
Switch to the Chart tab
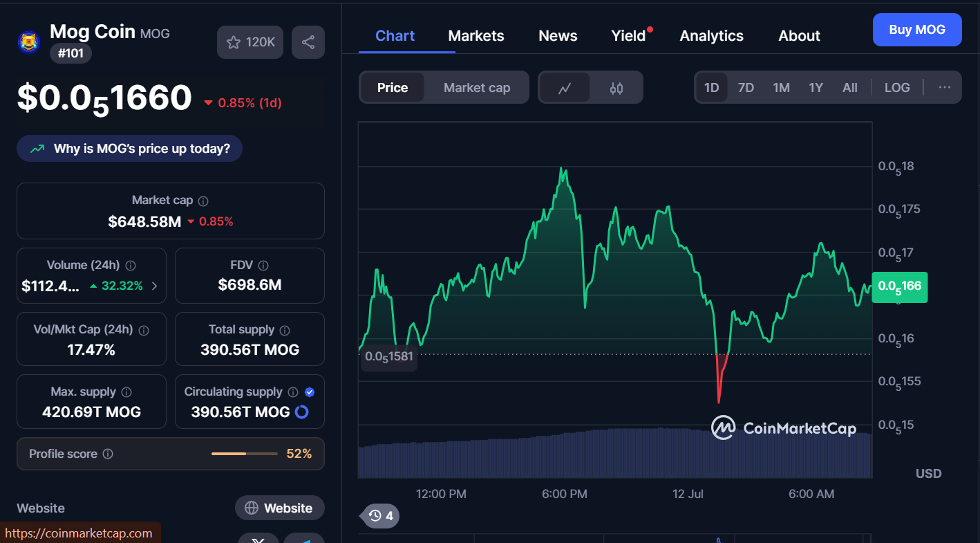pos(395,36)
